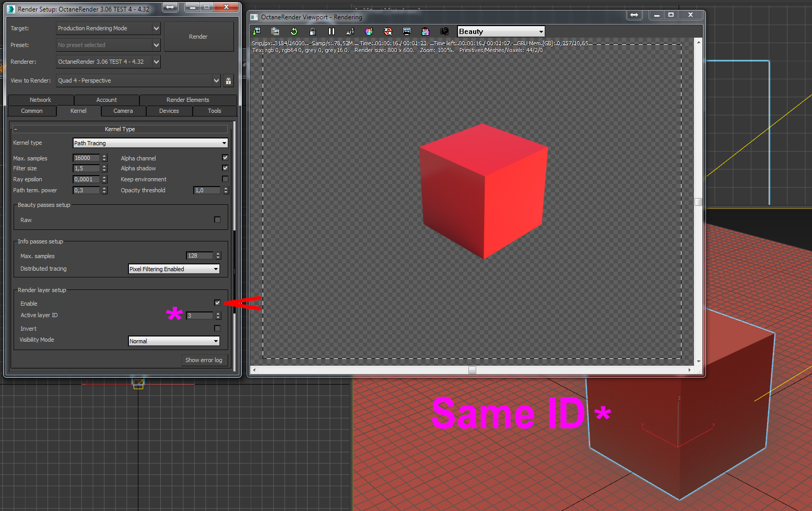Switch to the Common tab
Viewport: 812px width, 511px height.
tap(32, 111)
